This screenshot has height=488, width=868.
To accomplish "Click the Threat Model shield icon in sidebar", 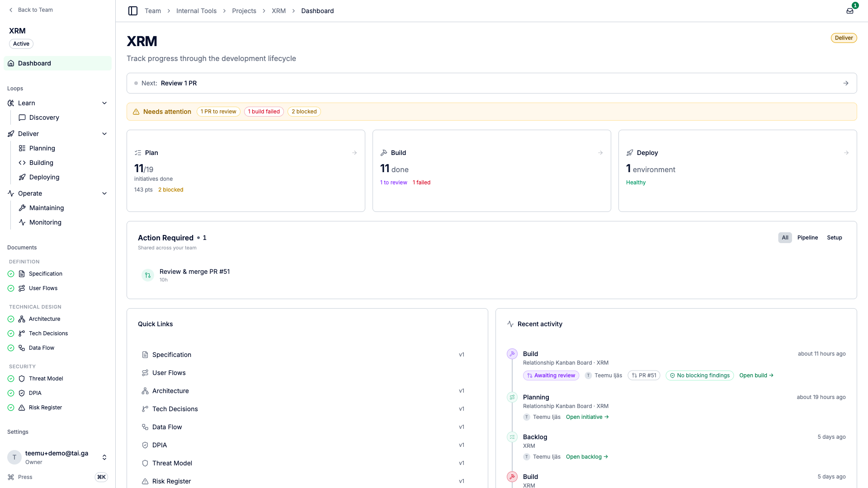I will click(x=22, y=379).
